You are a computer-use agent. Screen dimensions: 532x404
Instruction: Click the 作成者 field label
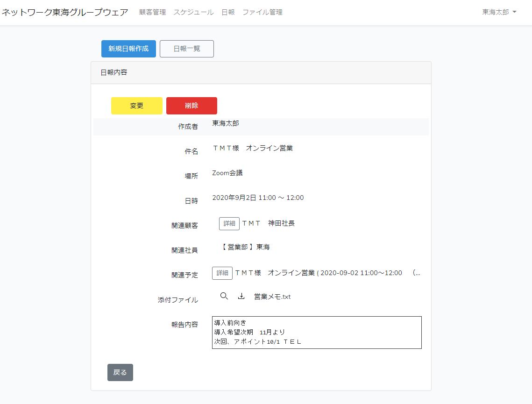point(188,127)
